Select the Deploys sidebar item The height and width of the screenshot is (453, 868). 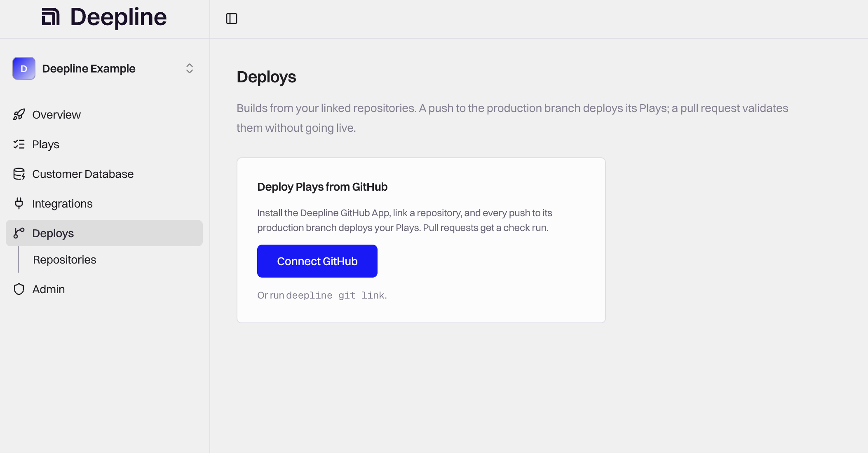pyautogui.click(x=104, y=233)
